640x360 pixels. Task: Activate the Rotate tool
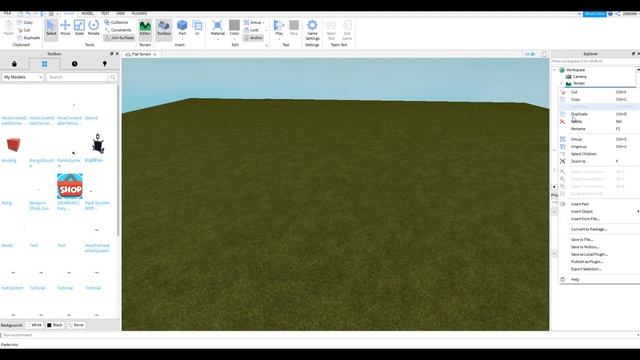tap(93, 27)
